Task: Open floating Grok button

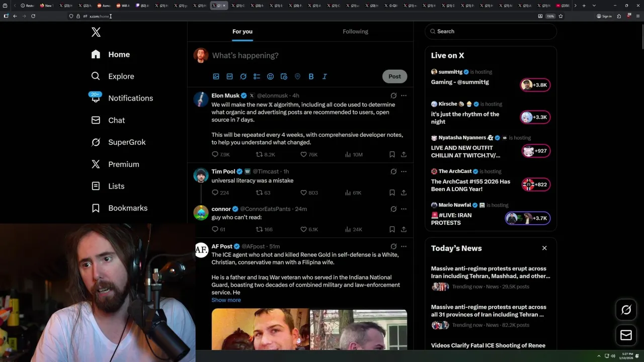Action: point(626,310)
